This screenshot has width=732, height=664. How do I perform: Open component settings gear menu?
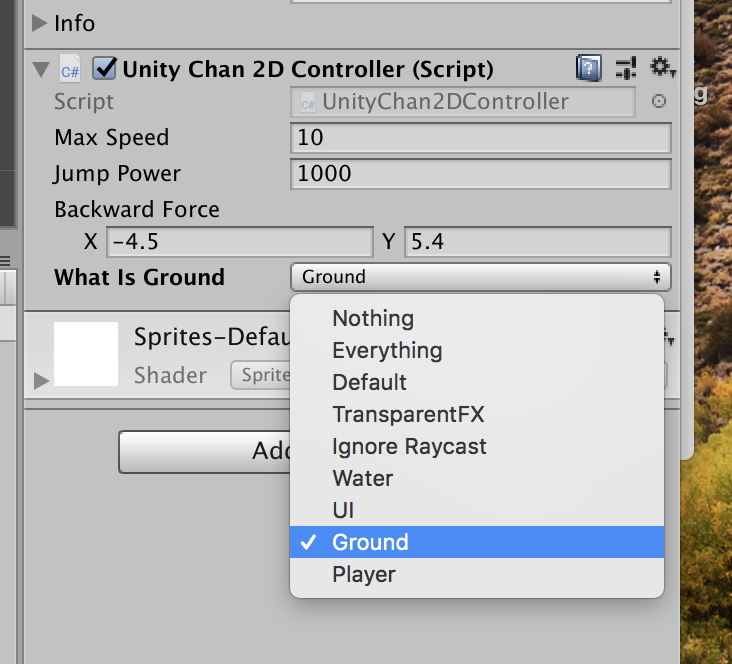click(x=662, y=68)
